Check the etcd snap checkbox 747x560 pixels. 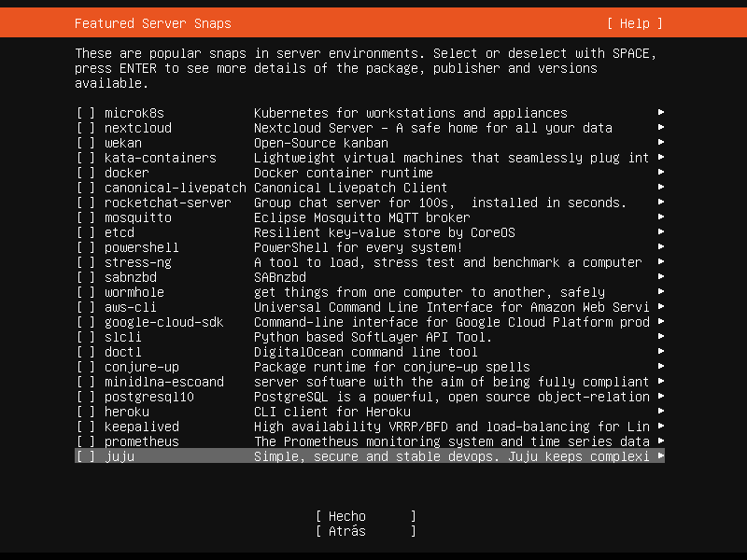86,232
